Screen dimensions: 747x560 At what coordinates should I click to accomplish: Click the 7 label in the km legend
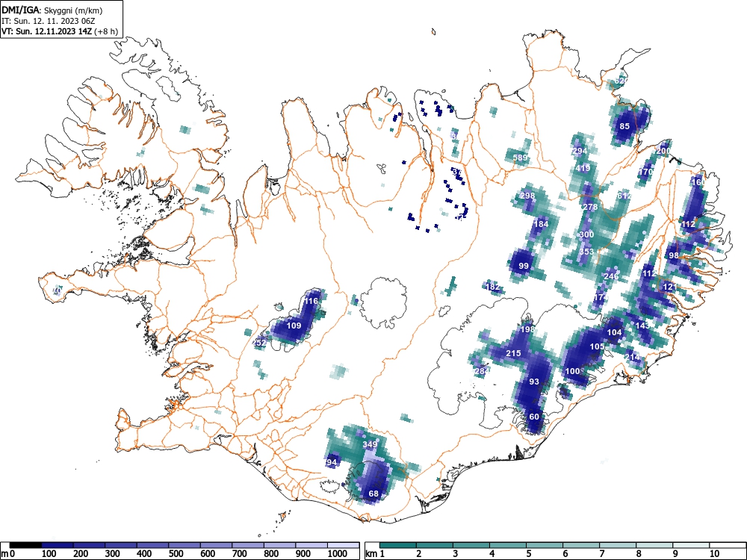coord(601,554)
